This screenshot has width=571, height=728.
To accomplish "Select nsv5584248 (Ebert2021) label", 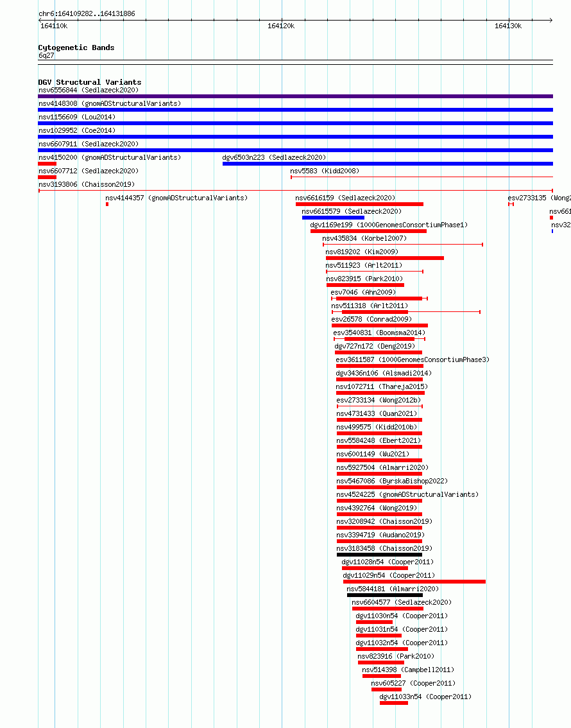I will [x=379, y=440].
